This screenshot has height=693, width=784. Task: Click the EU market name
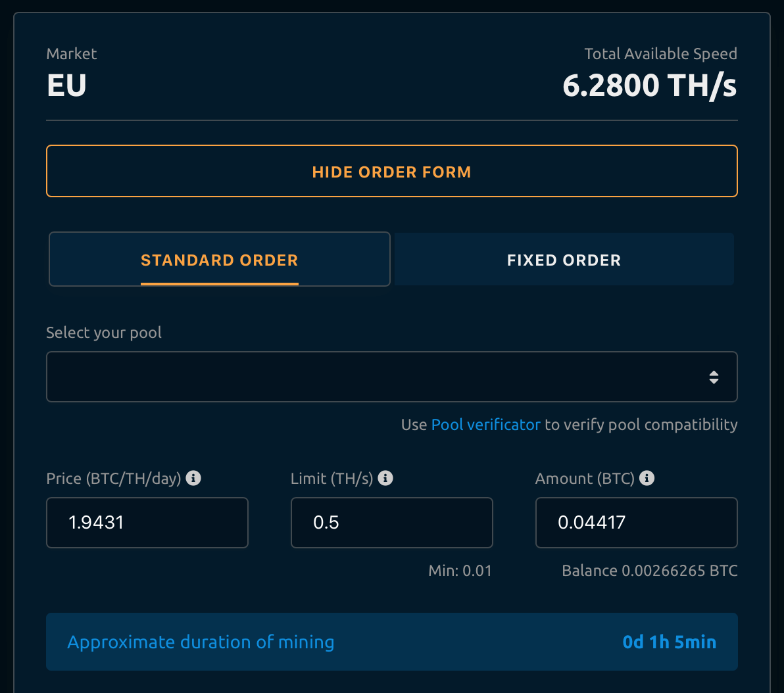(x=66, y=85)
